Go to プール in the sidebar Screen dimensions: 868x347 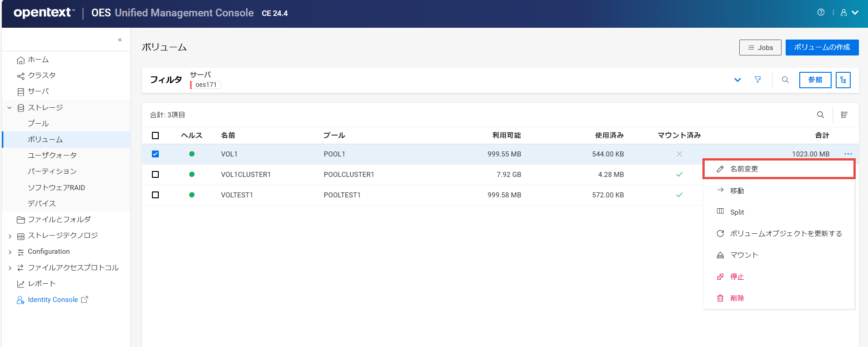38,124
